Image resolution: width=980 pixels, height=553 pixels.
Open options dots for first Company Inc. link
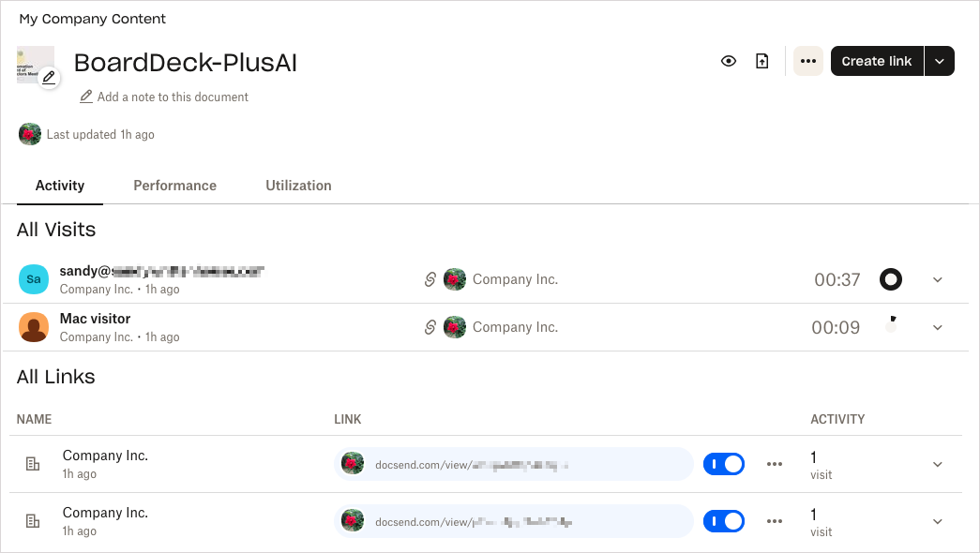(775, 464)
